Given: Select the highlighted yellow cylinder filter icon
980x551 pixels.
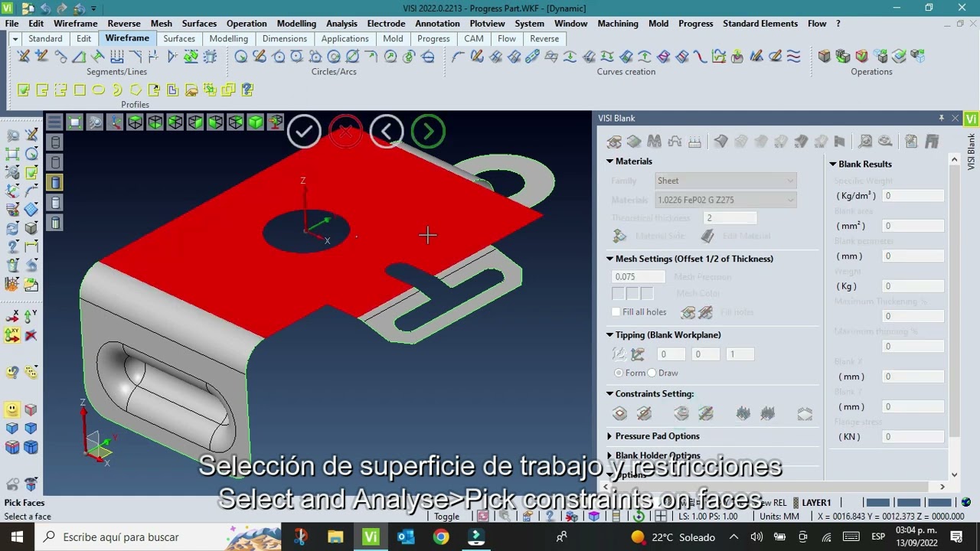Looking at the screenshot, I should coord(55,182).
